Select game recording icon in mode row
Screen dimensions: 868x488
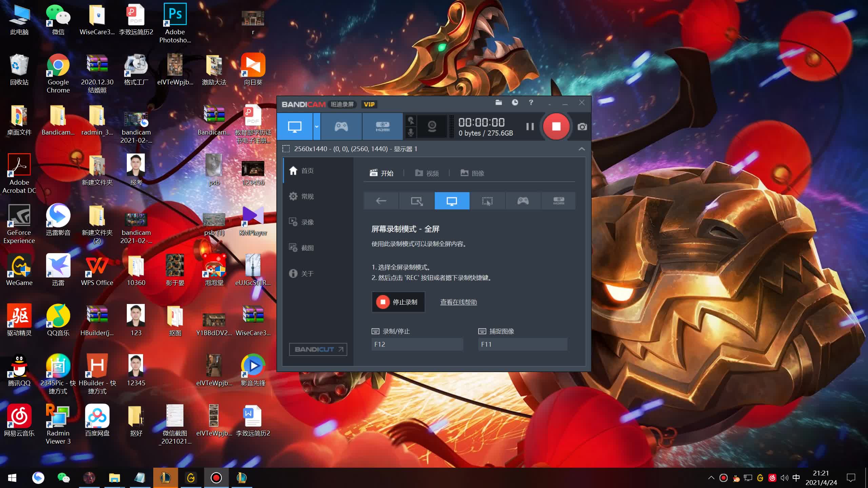click(x=523, y=201)
